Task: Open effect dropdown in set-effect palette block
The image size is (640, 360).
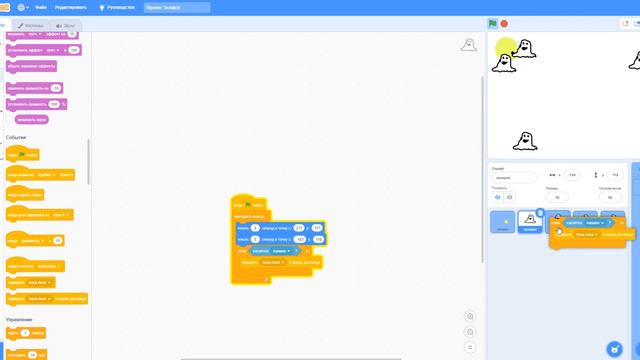Action: click(52, 50)
